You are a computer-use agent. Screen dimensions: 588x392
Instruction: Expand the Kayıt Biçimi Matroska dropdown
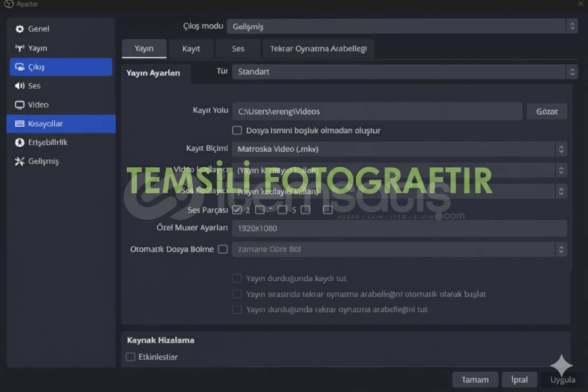click(x=399, y=149)
